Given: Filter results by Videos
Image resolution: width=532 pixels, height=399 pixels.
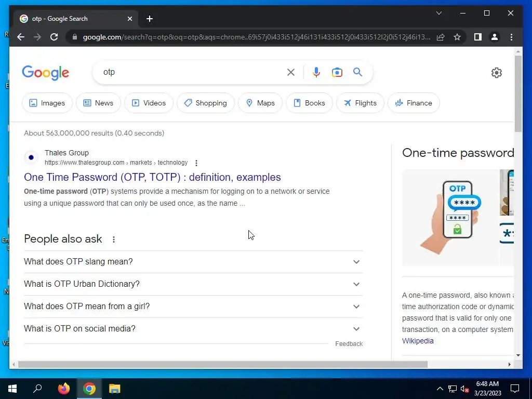Looking at the screenshot, I should 149,103.
